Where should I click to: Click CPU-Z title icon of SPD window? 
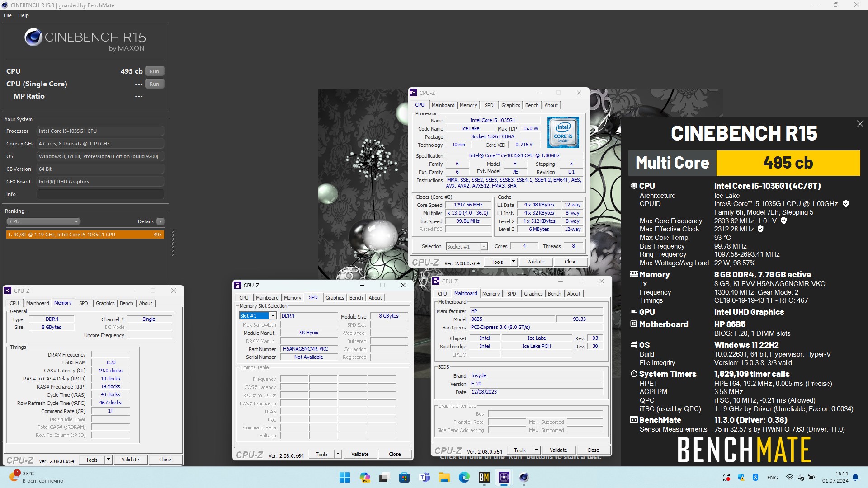237,285
